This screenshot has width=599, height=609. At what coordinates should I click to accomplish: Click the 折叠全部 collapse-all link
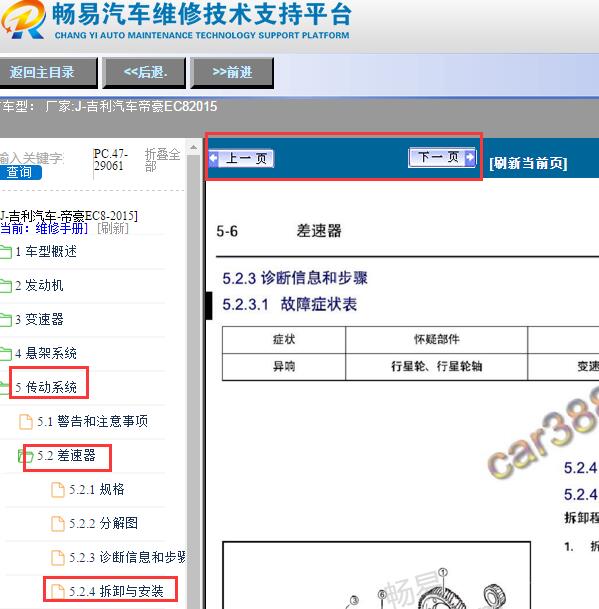(162, 160)
